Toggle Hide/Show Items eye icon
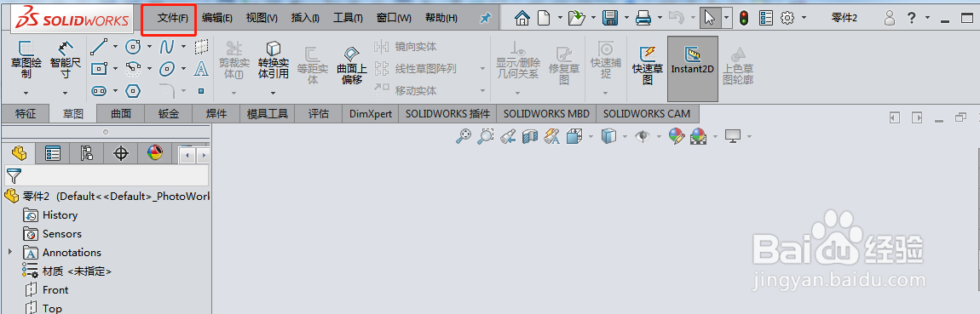 coord(643,136)
